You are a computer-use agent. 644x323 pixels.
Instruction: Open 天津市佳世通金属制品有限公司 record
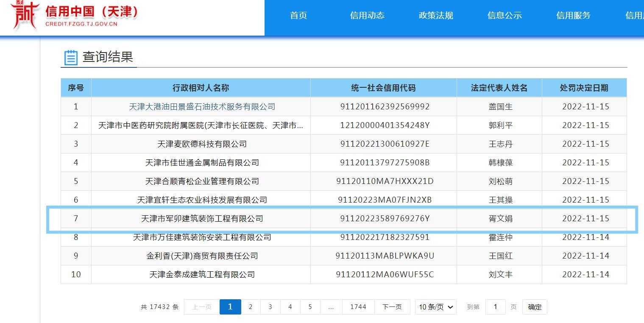(202, 163)
